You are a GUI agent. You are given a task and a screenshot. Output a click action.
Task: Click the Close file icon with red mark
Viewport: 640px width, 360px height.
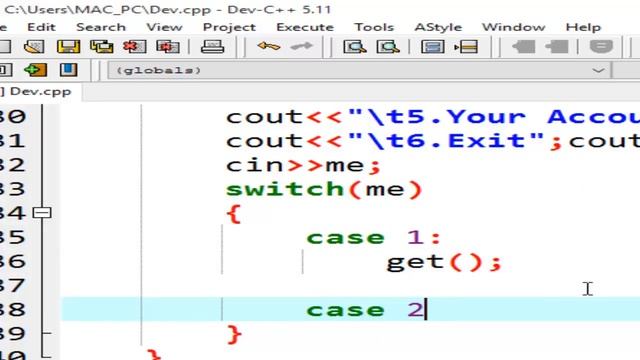pyautogui.click(x=135, y=47)
